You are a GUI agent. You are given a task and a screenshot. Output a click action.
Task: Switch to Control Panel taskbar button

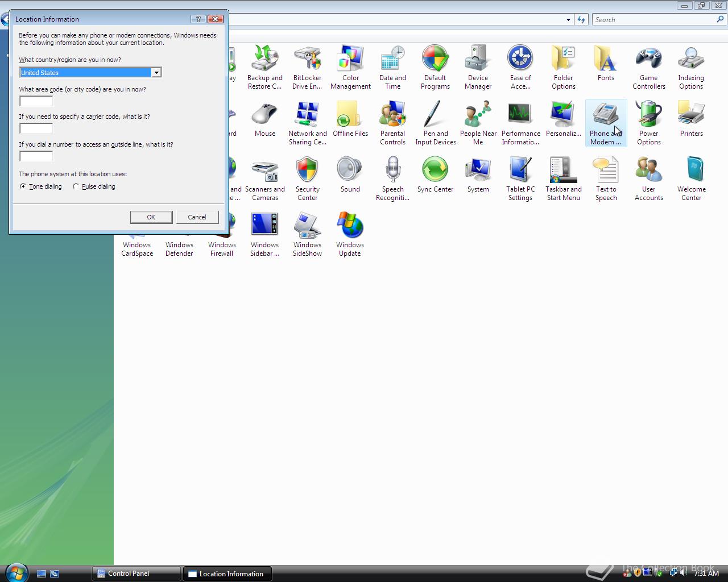click(136, 573)
